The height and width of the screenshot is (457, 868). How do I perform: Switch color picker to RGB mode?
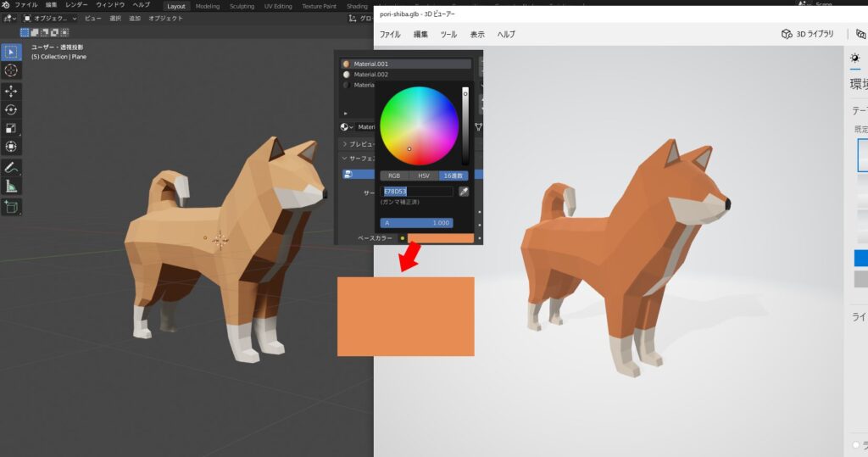tap(393, 176)
